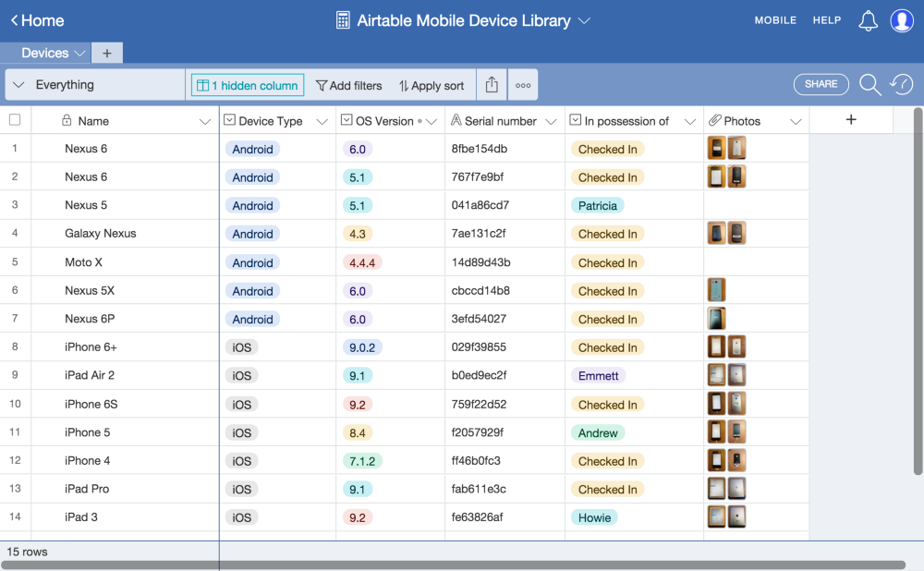Select serial number 8fbe154db cell
This screenshot has width=924, height=571.
click(505, 149)
